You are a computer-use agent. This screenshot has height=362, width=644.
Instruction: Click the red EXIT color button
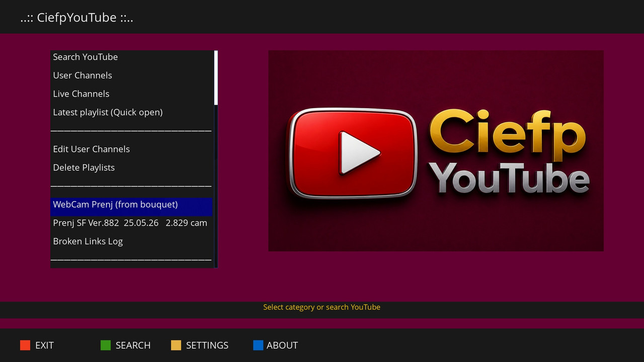click(25, 345)
